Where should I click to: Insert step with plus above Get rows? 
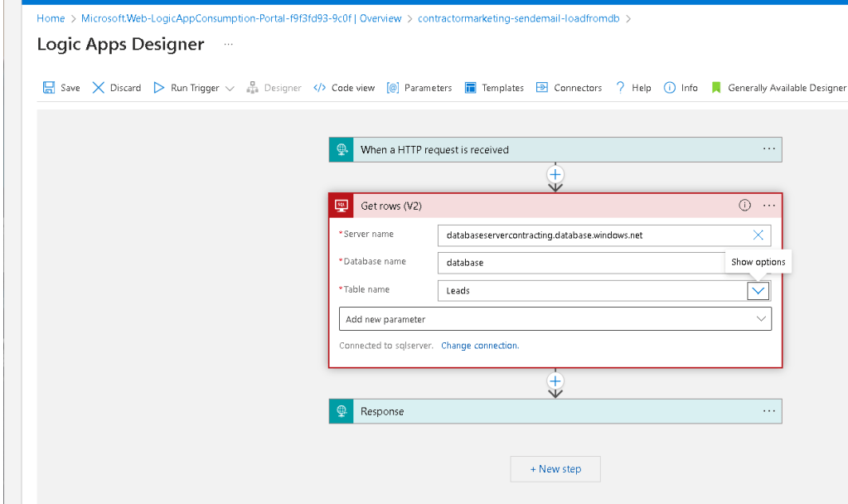555,175
